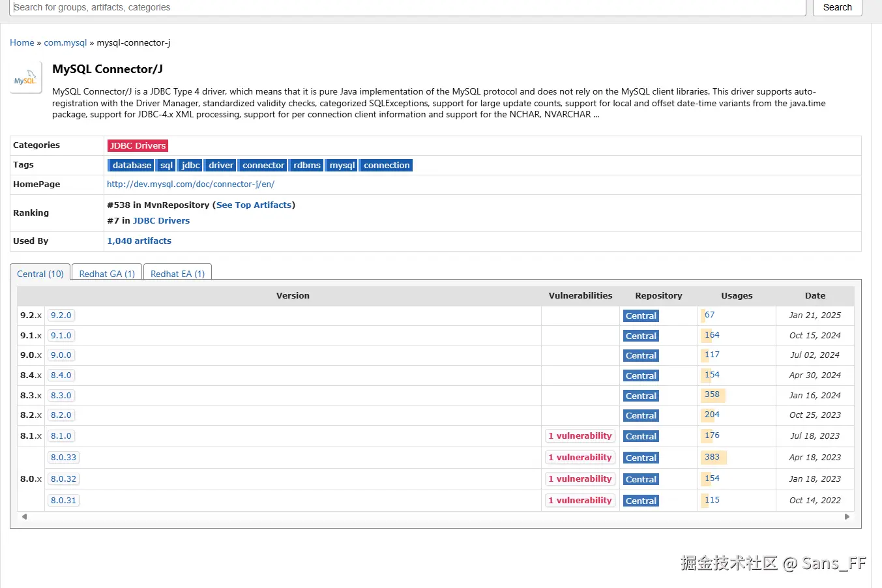Open usages count 117 for 9.0.0
The width and height of the screenshot is (882, 588).
click(712, 355)
